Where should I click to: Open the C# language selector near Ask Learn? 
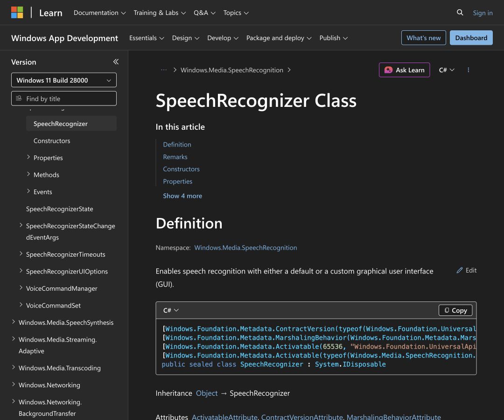click(x=447, y=70)
